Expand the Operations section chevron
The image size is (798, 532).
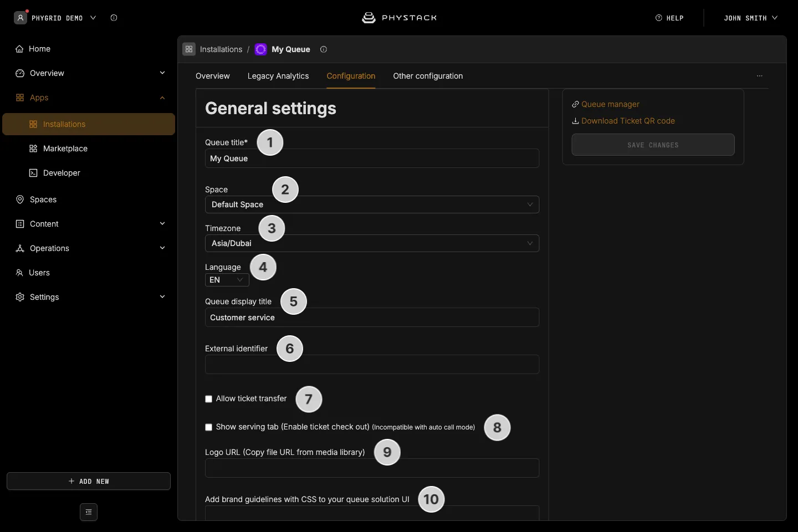pos(162,248)
